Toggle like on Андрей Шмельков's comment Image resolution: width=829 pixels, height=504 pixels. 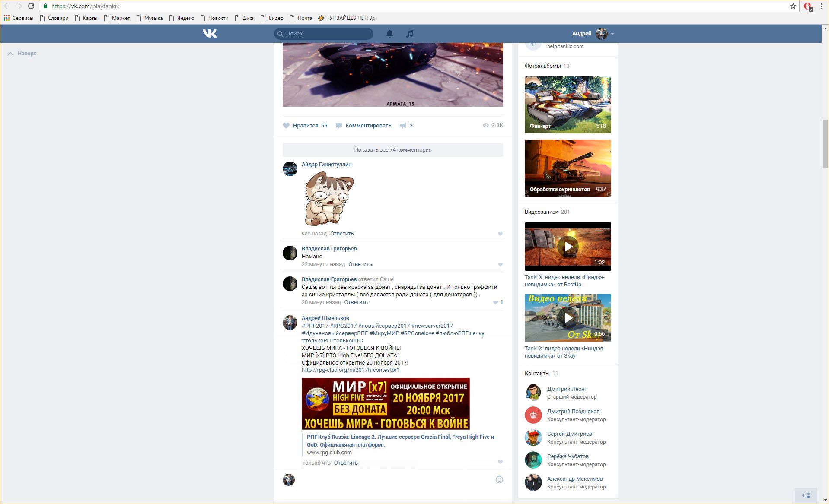click(500, 462)
